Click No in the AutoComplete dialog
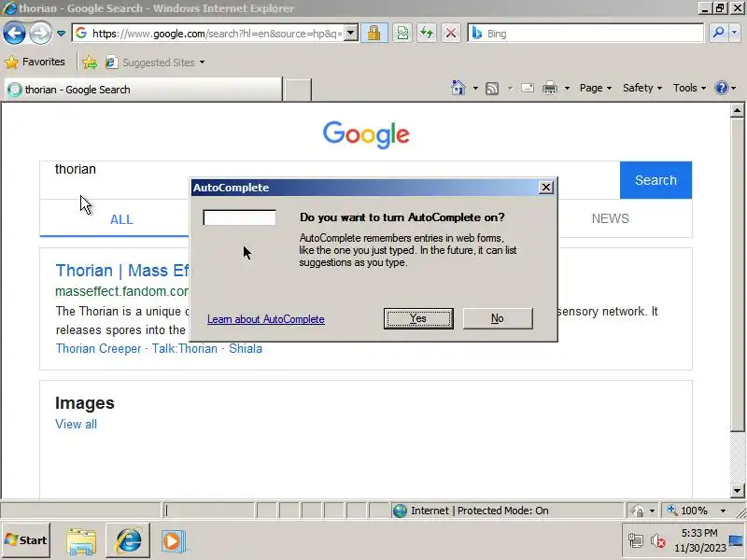Screen dimensions: 747x560 coord(498,318)
